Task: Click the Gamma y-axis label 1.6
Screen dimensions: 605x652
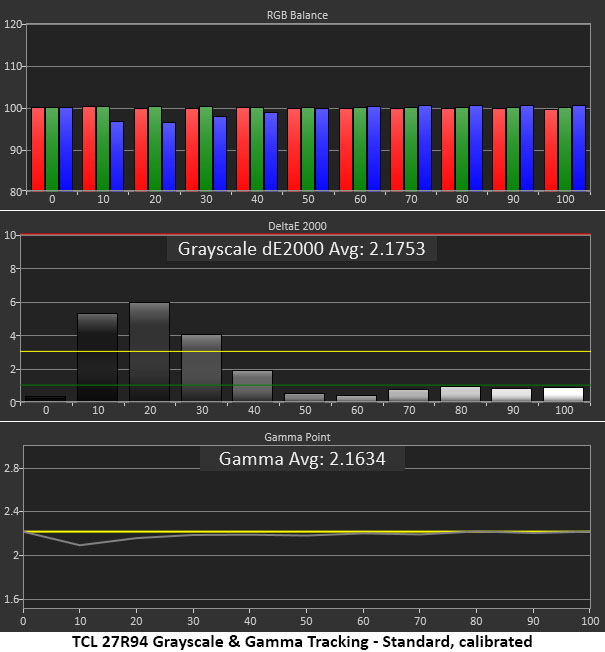Action: tap(11, 599)
